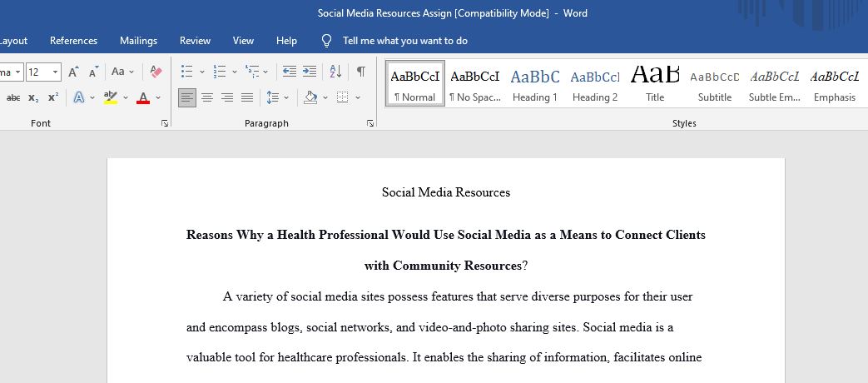Open the font size 12 dropdown
Screen dimensions: 868x383
56,72
